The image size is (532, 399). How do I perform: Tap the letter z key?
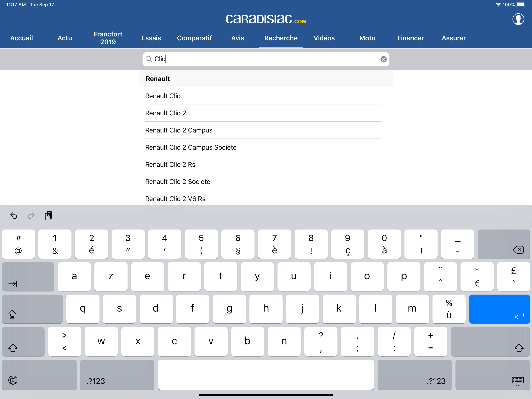pyautogui.click(x=111, y=276)
